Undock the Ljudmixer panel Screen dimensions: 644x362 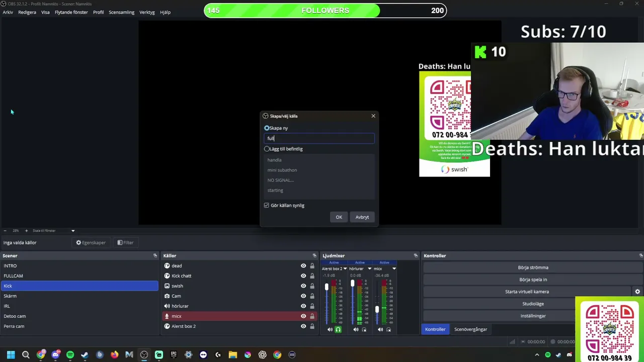416,256
